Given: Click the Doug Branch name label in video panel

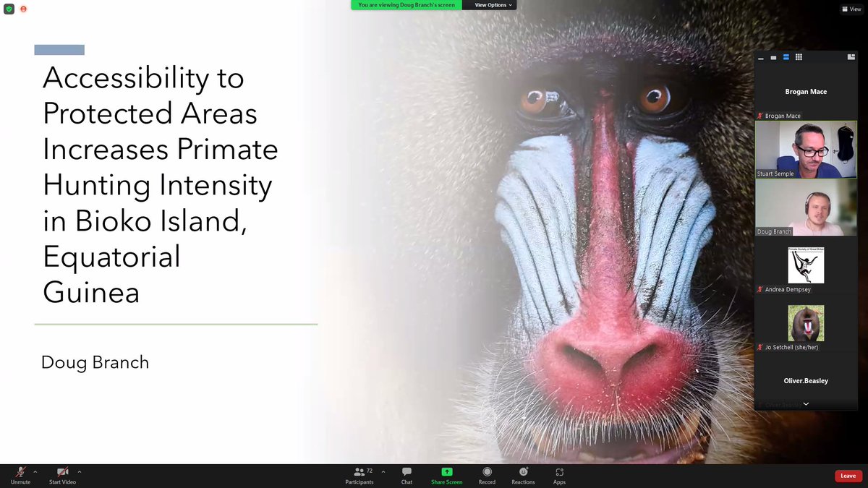Looking at the screenshot, I should point(774,231).
